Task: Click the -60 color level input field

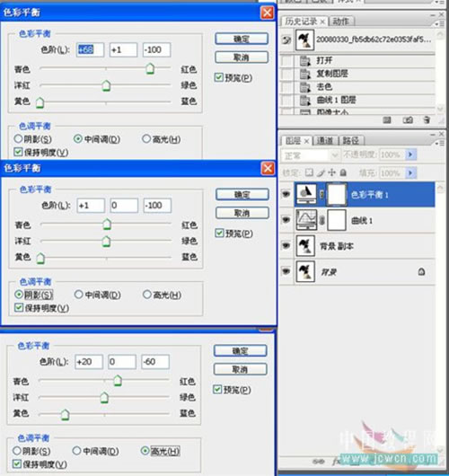Action: coord(155,362)
